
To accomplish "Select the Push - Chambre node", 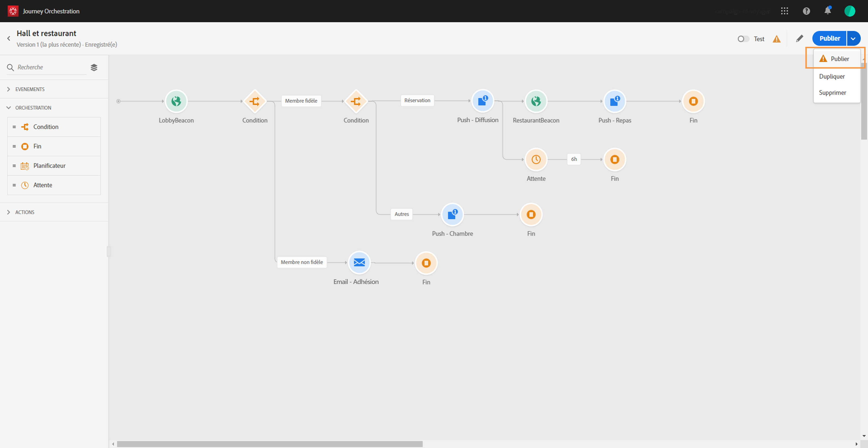I will [452, 214].
